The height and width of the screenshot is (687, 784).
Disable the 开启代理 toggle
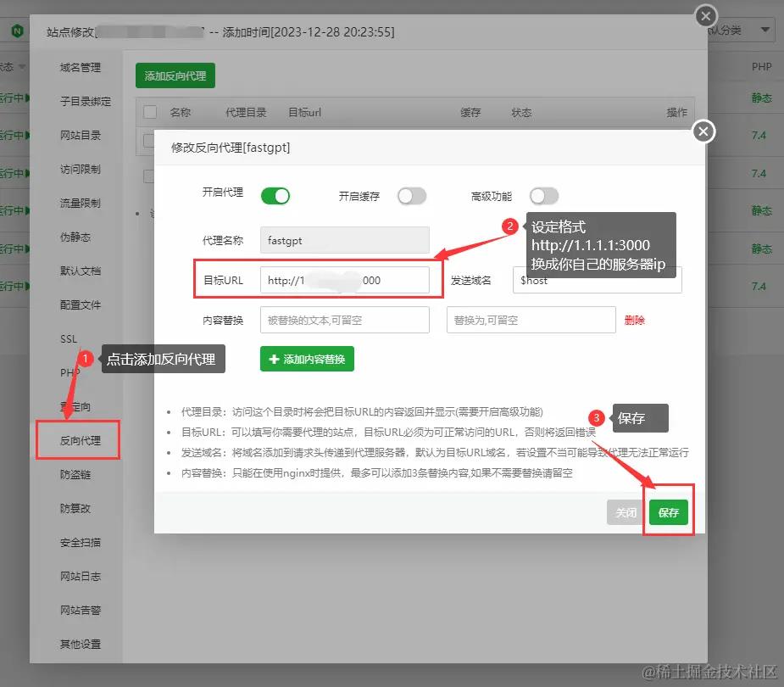pos(275,195)
